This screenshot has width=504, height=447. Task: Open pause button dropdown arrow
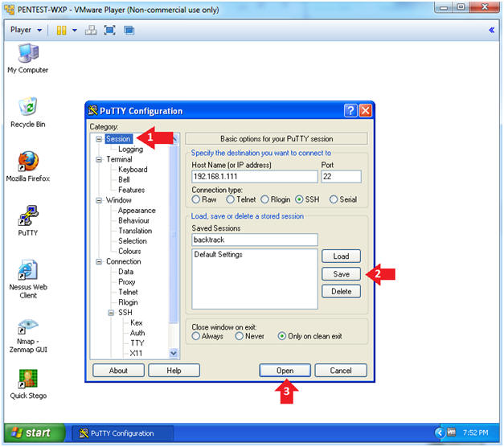coord(75,31)
